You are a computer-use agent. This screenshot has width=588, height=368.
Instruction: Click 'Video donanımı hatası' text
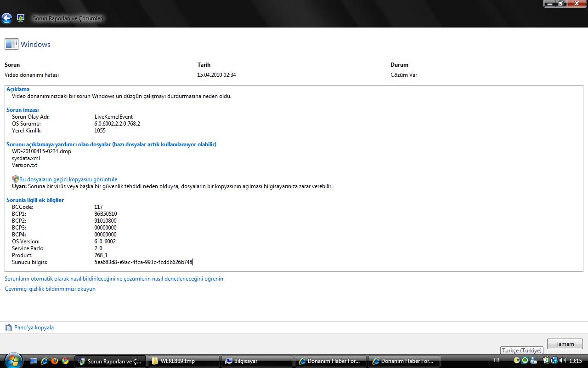(32, 75)
